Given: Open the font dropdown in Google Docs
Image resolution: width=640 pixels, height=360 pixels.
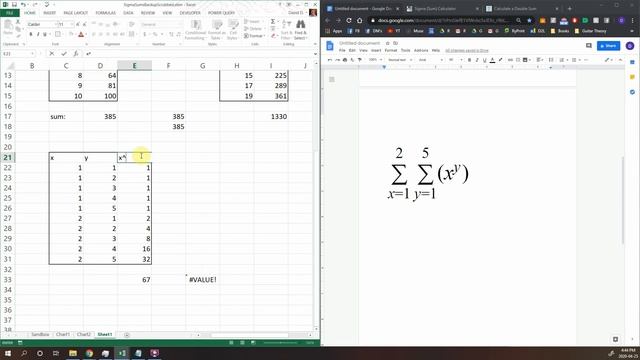Looking at the screenshot, I should [431, 60].
